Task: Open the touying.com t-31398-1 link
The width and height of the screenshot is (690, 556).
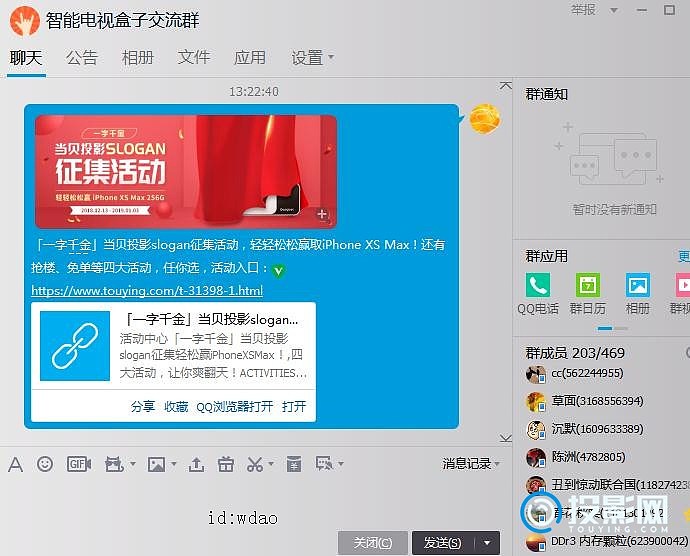Action: click(x=147, y=291)
